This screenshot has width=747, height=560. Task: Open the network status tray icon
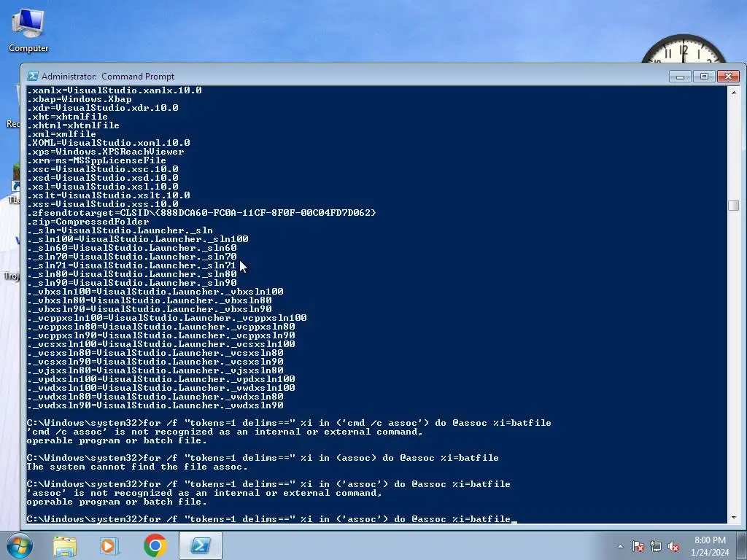tap(656, 546)
